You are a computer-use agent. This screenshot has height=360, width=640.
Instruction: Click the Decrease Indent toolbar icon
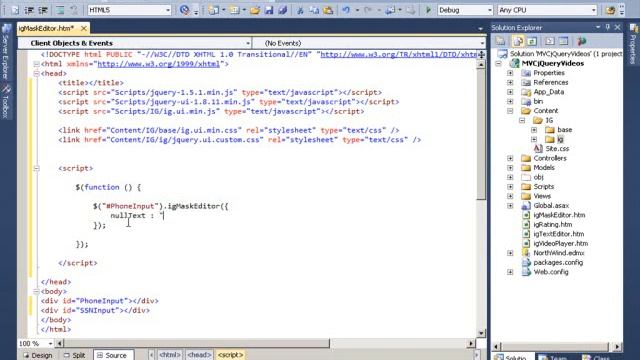[29, 10]
